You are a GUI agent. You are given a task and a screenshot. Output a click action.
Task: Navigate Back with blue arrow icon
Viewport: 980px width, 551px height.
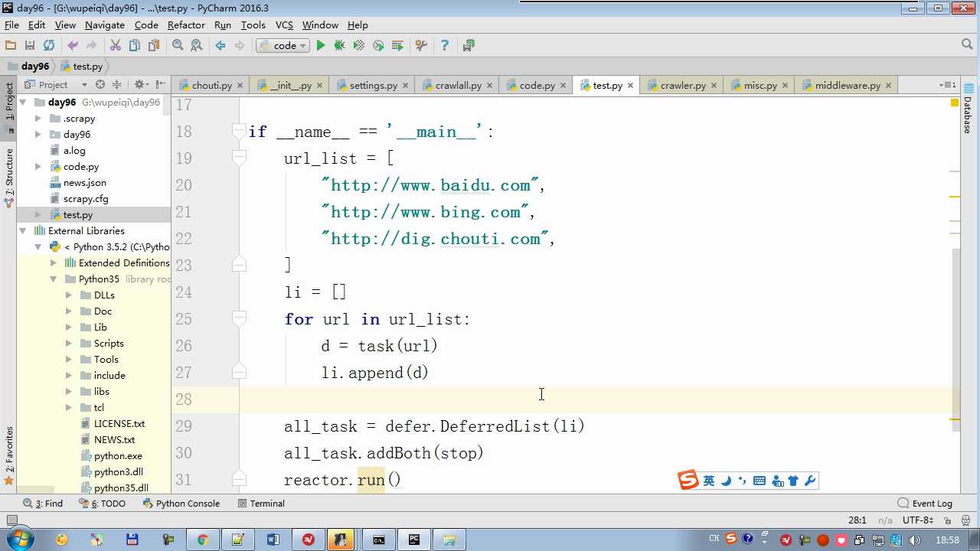tap(220, 46)
